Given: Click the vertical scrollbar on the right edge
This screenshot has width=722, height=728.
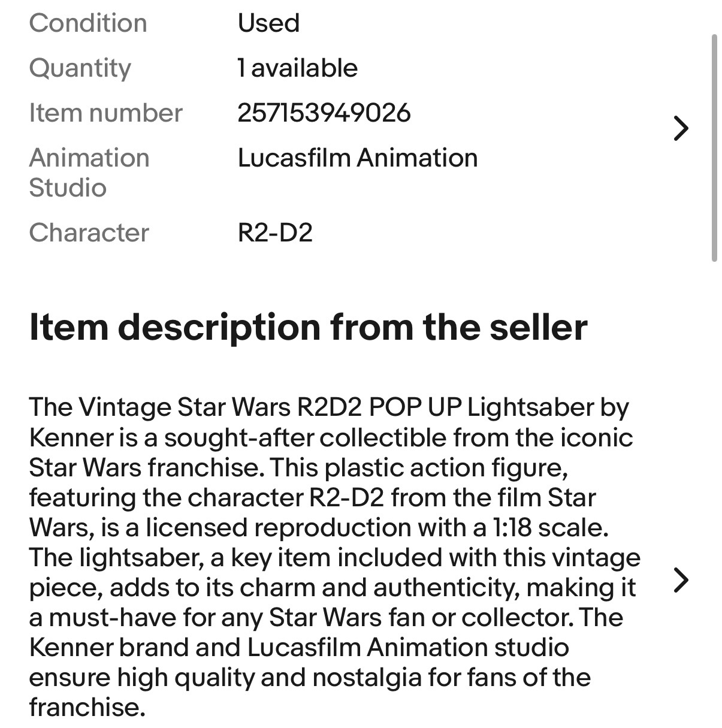Looking at the screenshot, I should (714, 147).
